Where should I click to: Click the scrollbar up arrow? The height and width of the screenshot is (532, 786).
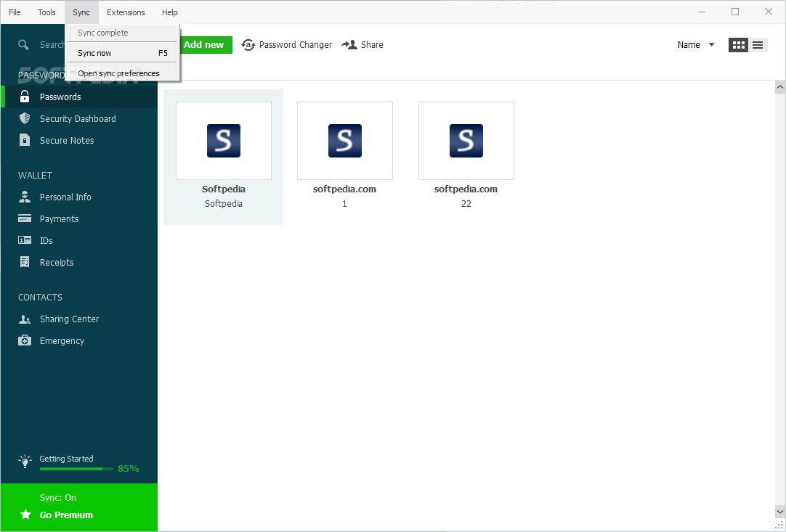779,87
